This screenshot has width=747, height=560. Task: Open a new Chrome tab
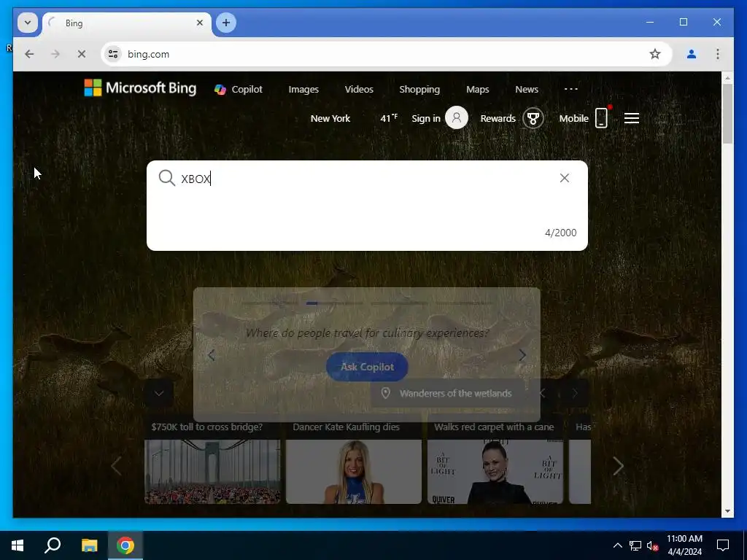(x=226, y=23)
